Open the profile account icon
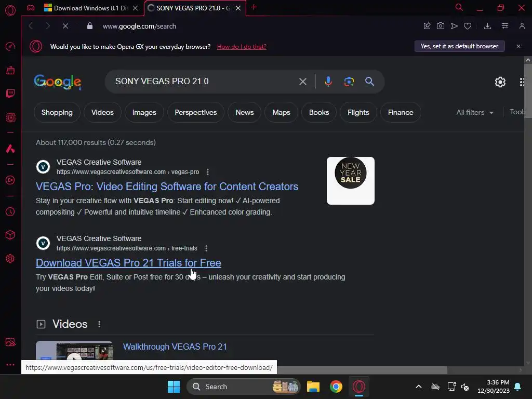This screenshot has height=399, width=532. 522,26
